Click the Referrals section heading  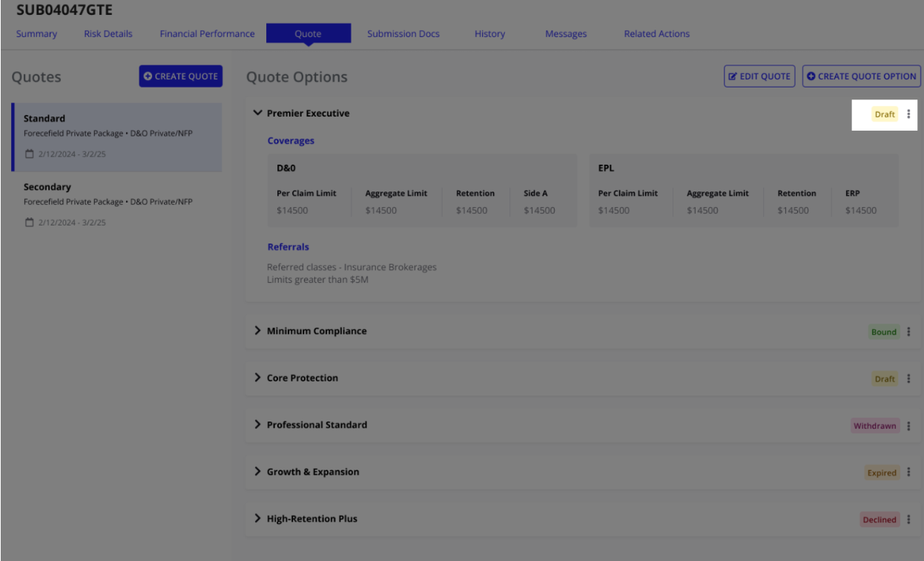[288, 246]
